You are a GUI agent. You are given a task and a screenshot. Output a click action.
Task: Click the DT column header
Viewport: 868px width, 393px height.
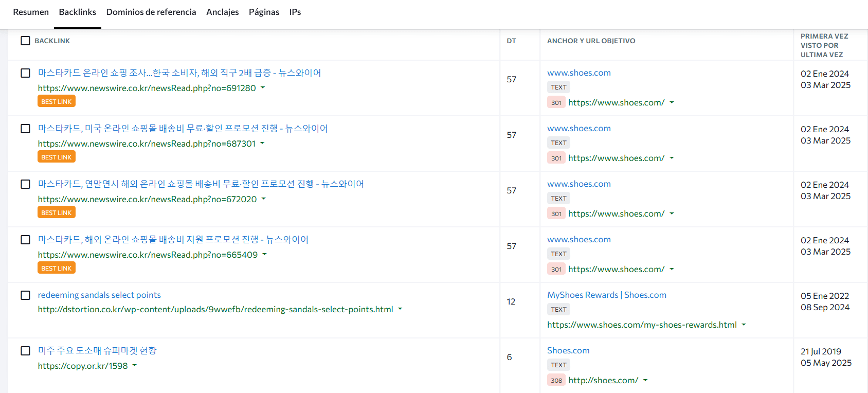pos(511,41)
